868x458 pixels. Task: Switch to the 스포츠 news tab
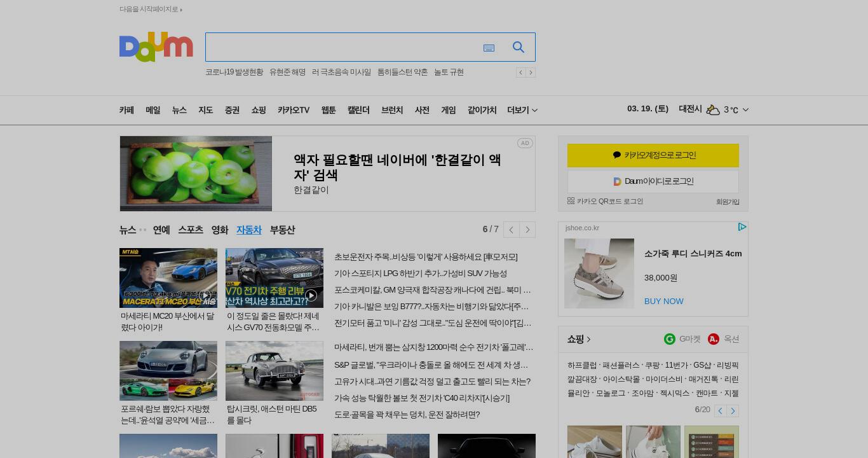[191, 230]
